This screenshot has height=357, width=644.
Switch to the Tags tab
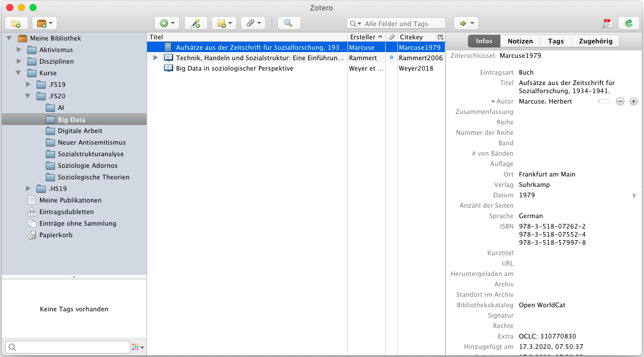click(556, 41)
